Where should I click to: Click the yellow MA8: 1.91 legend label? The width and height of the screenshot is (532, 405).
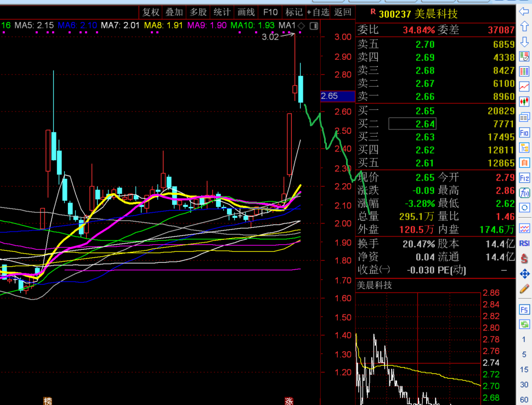click(163, 25)
